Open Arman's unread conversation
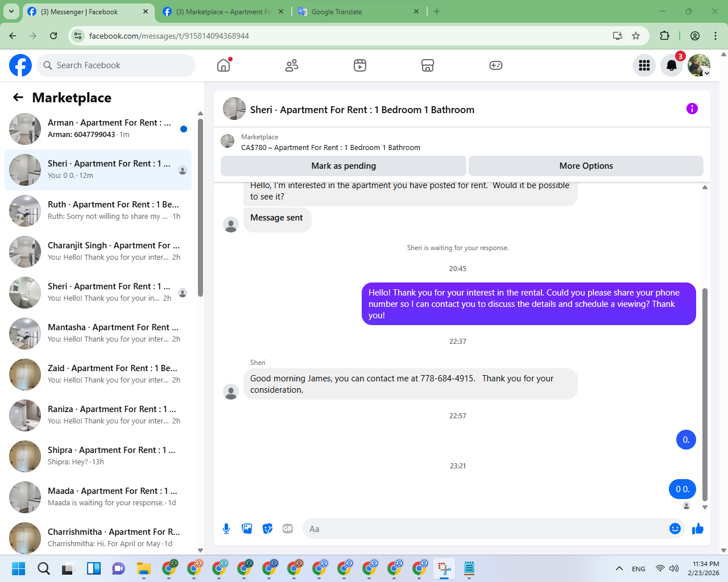The height and width of the screenshot is (582, 728). tap(98, 129)
